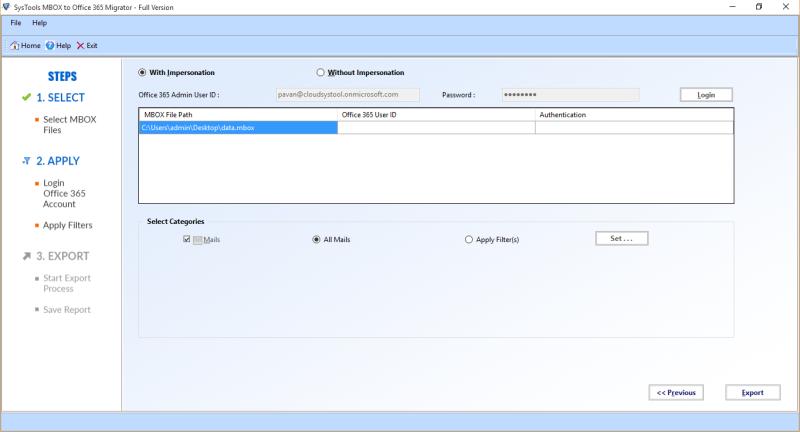Click the Office 365 User ID column header
This screenshot has width=800, height=432.
(x=436, y=115)
